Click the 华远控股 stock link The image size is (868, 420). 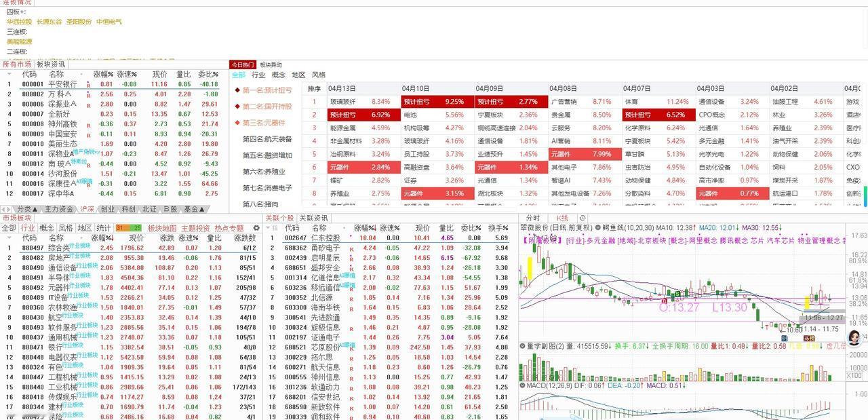[x=19, y=22]
